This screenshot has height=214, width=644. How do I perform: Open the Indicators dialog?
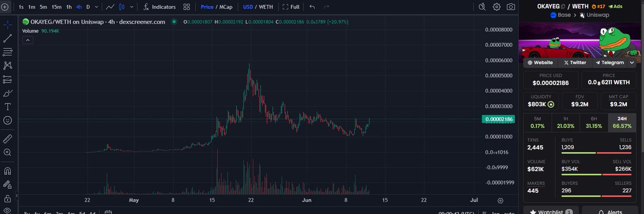coord(160,7)
